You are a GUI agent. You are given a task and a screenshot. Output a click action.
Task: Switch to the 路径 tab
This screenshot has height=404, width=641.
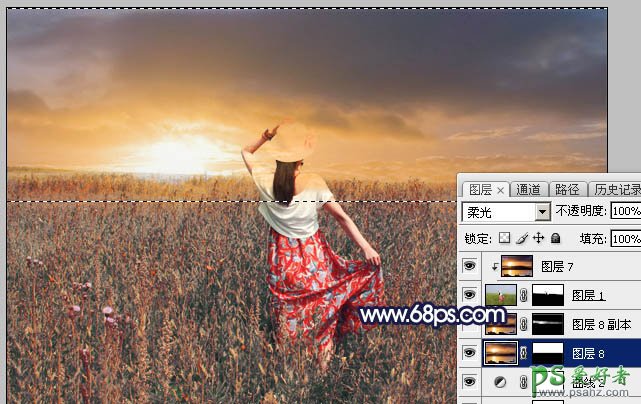pyautogui.click(x=567, y=189)
